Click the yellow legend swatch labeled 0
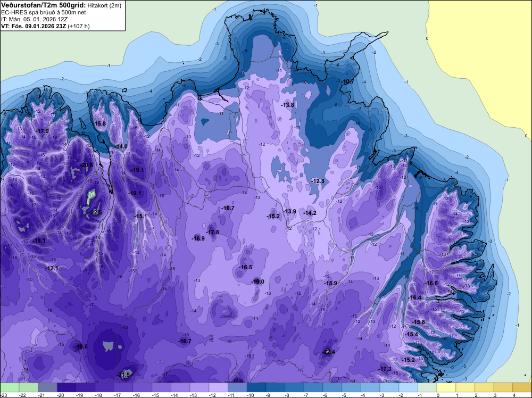532x398 pixels. pyautogui.click(x=446, y=387)
